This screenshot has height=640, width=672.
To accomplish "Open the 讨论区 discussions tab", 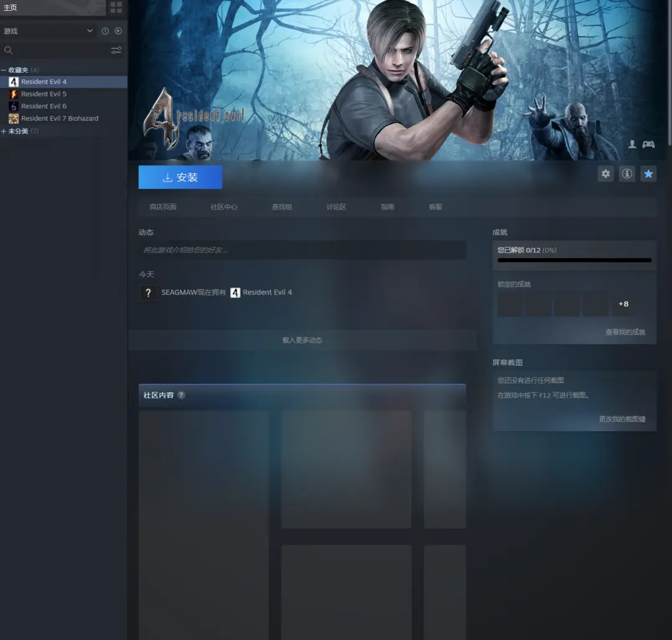I will pyautogui.click(x=336, y=207).
